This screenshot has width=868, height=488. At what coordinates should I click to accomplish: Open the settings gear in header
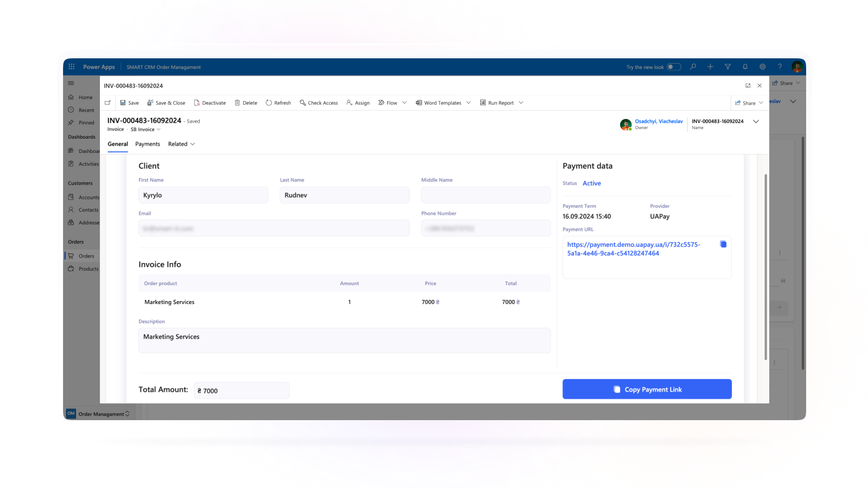(762, 67)
